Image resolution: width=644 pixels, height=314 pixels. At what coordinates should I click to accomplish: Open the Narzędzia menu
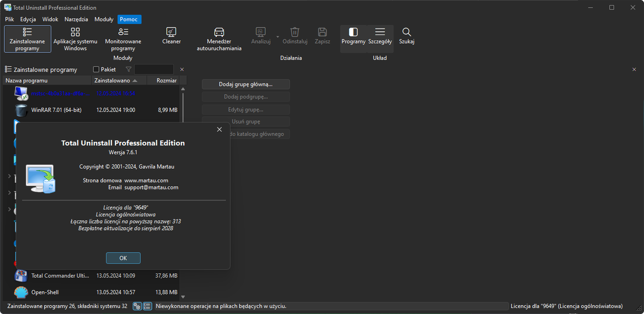76,19
